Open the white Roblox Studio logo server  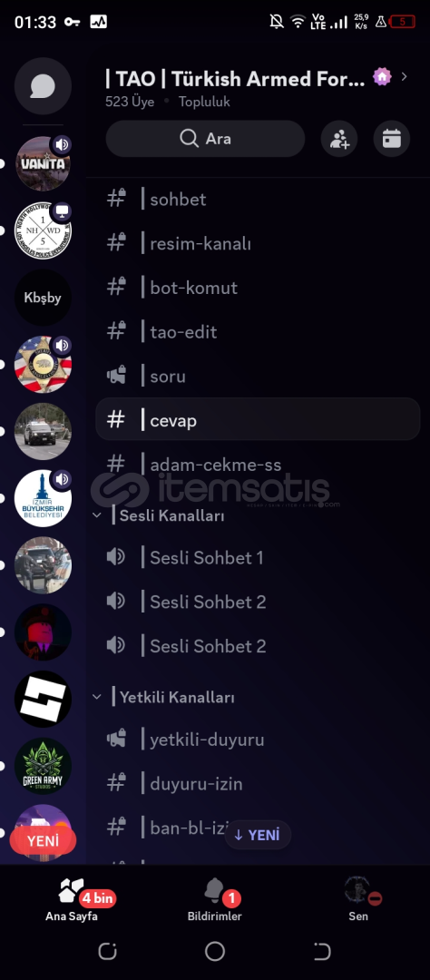click(43, 699)
